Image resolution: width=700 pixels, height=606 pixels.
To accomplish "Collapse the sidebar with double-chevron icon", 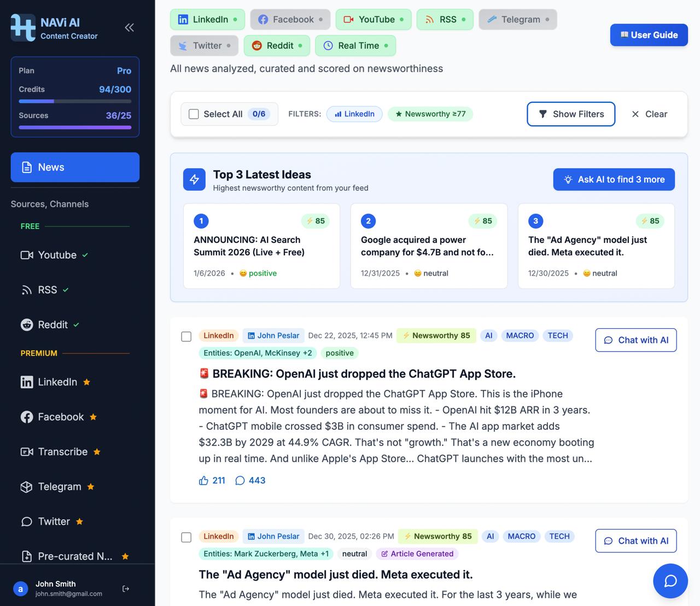I will tap(129, 27).
